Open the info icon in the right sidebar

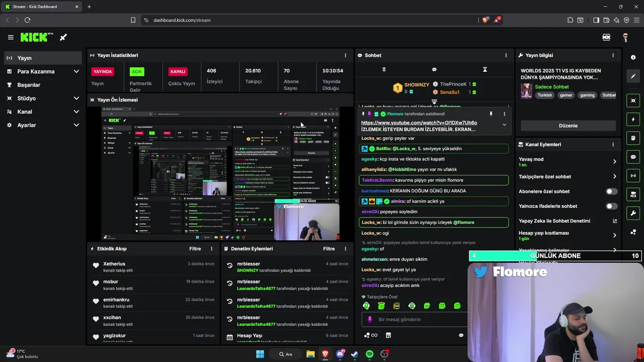pos(633,57)
